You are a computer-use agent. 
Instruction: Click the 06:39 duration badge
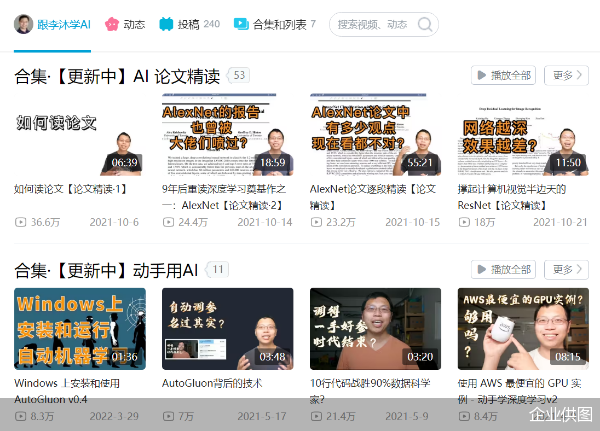click(x=124, y=163)
